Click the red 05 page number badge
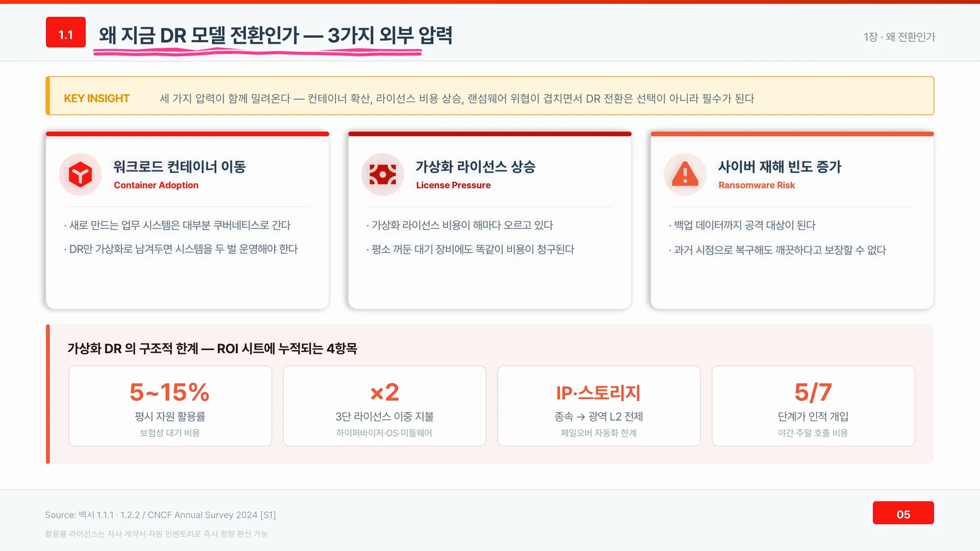This screenshot has width=980, height=551. [x=903, y=513]
